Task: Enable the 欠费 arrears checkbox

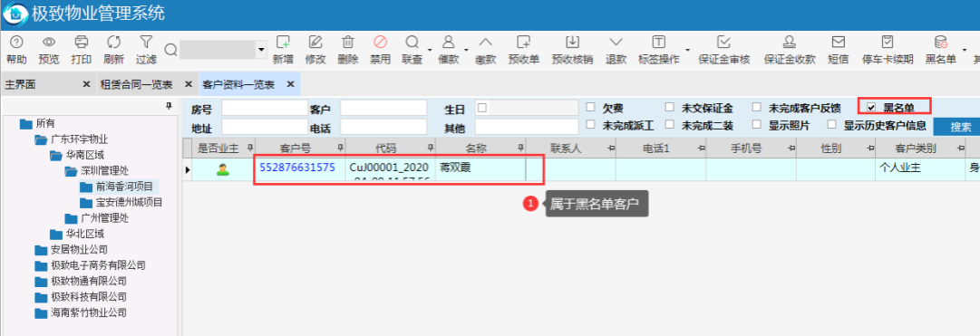Action: (x=590, y=108)
